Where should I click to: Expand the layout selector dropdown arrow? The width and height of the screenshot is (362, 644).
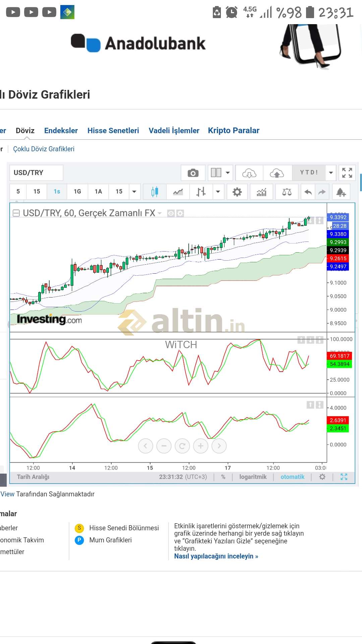[228, 173]
